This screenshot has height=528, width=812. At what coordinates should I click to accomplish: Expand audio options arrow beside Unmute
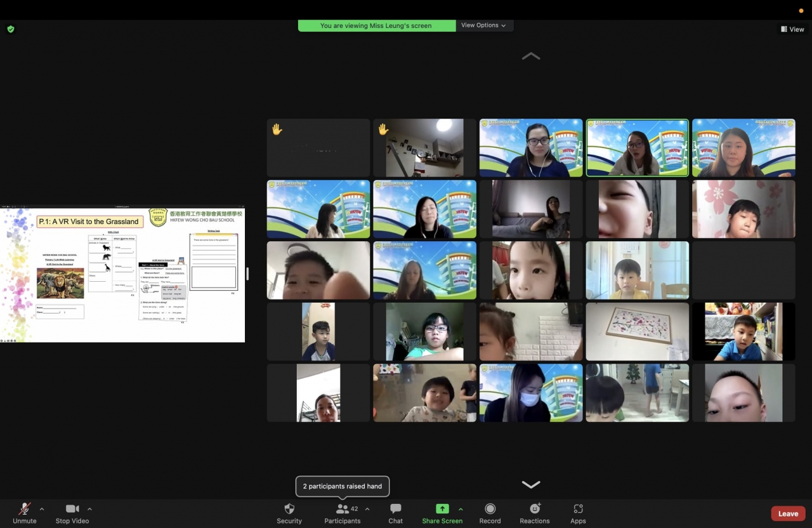pyautogui.click(x=42, y=509)
